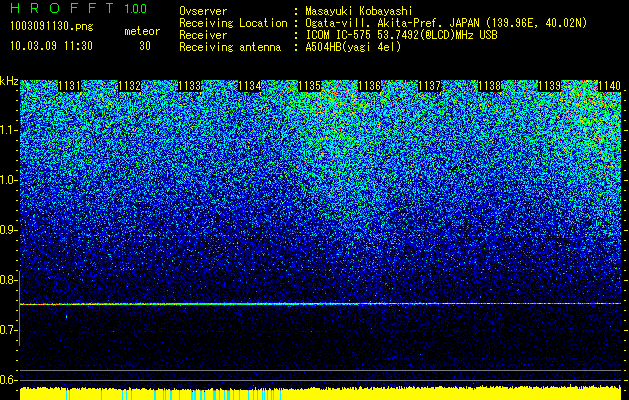Click Ogata-vill. Akita-Pref. JAPAN location text
This screenshot has height=400, width=629.
tap(446, 23)
